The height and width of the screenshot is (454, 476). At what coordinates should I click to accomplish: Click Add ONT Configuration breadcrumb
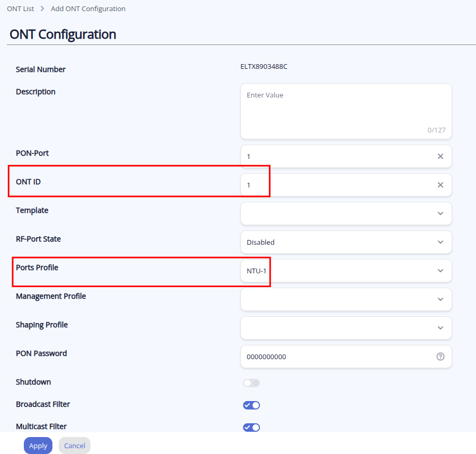coord(88,9)
